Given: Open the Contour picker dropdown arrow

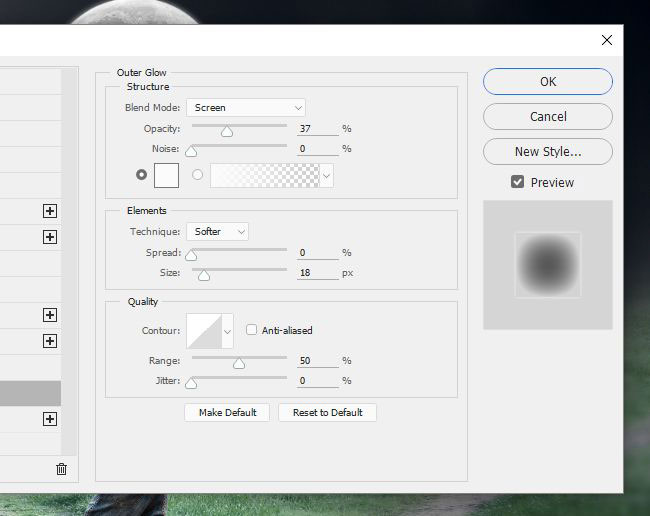Looking at the screenshot, I should coord(227,331).
